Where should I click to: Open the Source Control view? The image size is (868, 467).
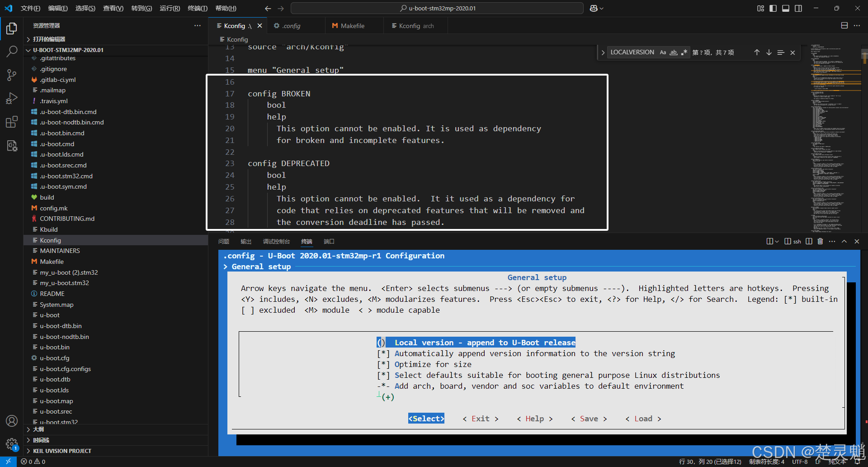[x=12, y=75]
